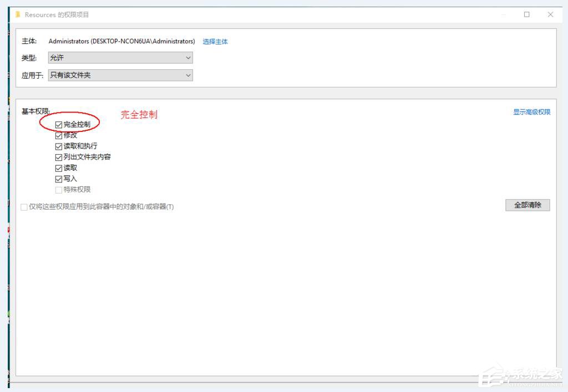568x392 pixels.
Task: Uncheck the 读取 permission
Action: [59, 168]
